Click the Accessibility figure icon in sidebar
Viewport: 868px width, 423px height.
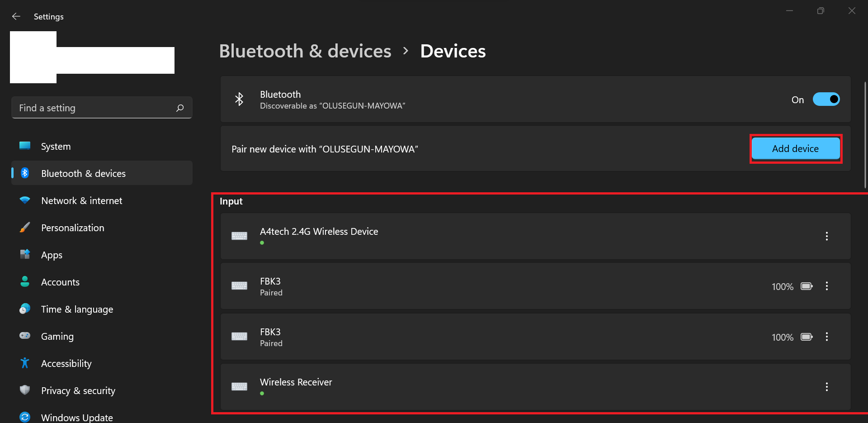[x=25, y=363]
